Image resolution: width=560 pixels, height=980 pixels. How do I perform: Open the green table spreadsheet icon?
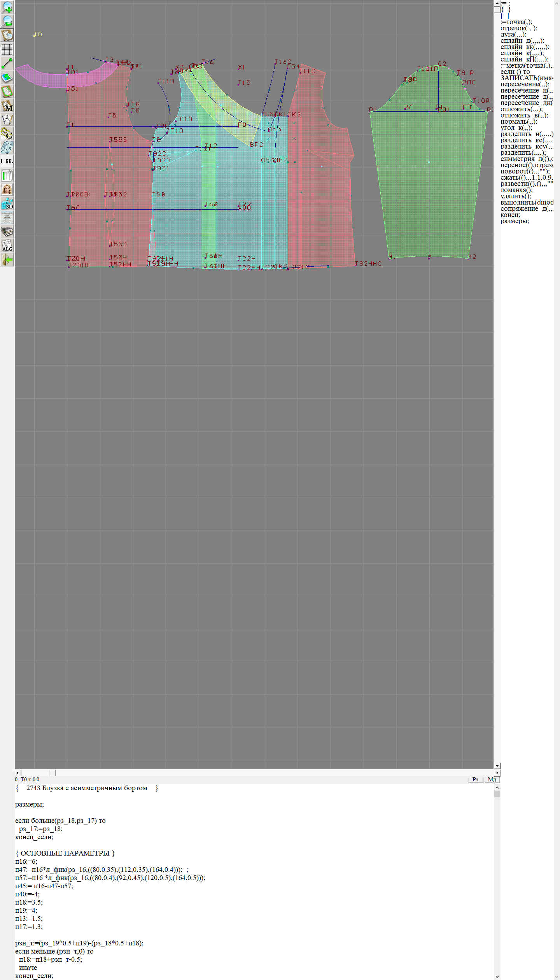(x=7, y=175)
